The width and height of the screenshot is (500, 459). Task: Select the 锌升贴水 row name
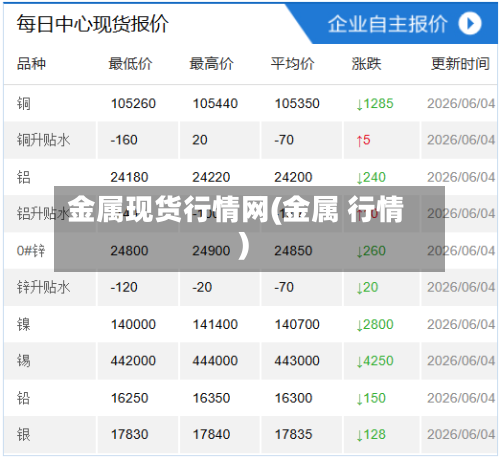[x=43, y=287]
